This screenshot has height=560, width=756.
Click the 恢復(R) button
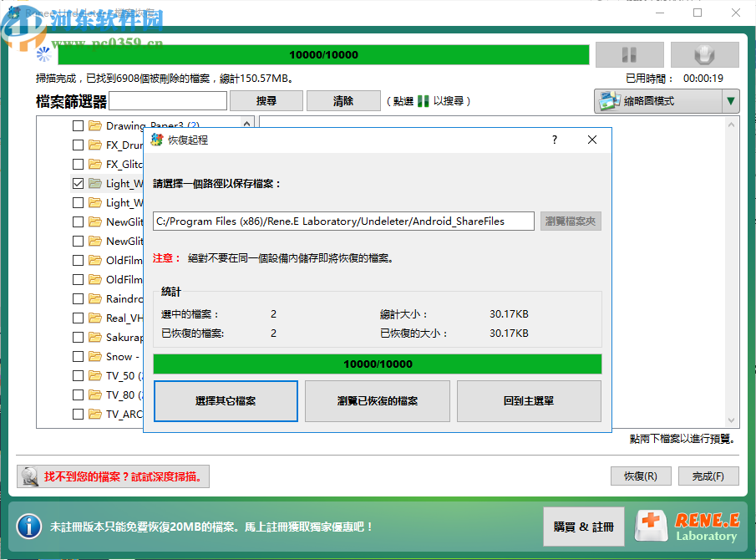point(641,476)
